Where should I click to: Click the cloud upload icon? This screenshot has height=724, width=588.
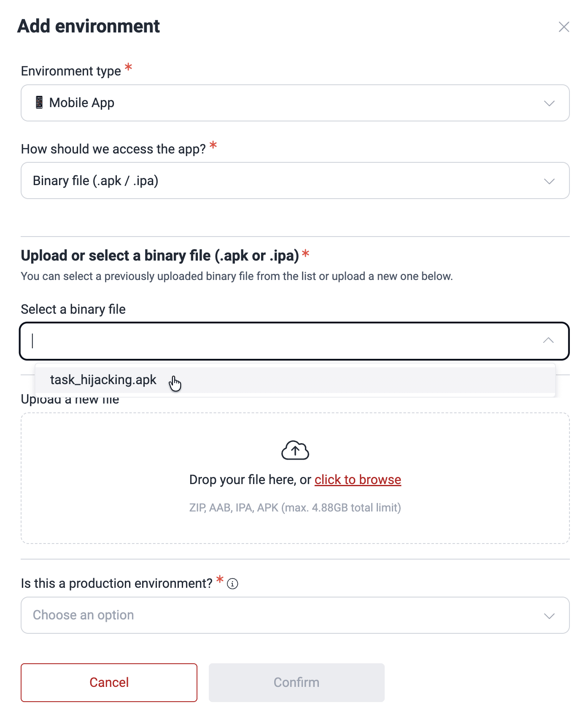click(295, 449)
